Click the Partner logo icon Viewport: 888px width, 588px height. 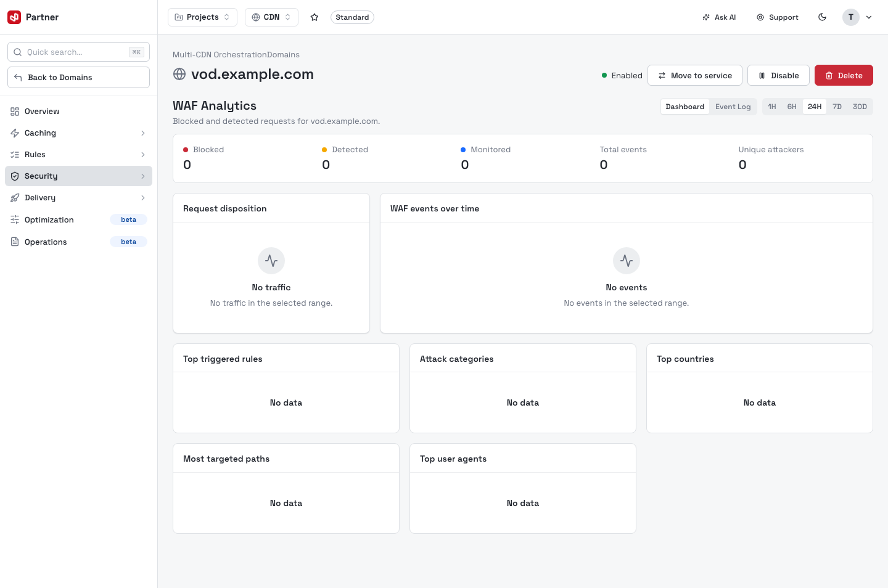pos(14,17)
